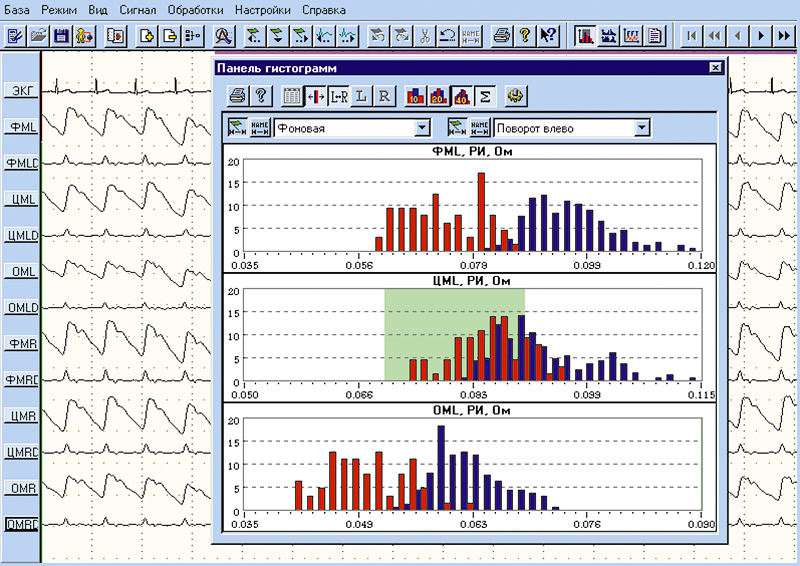
Task: Expand the Фоновая dropdown list
Action: coord(422,127)
